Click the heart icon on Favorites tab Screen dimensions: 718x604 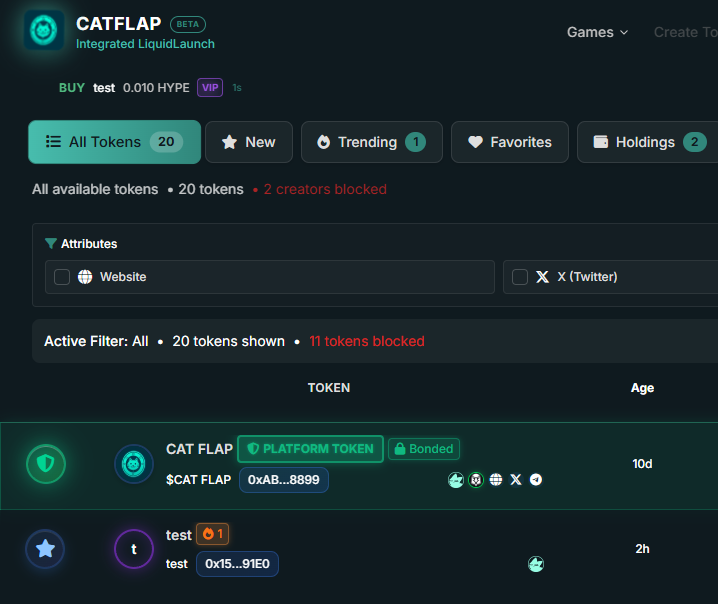pyautogui.click(x=475, y=142)
